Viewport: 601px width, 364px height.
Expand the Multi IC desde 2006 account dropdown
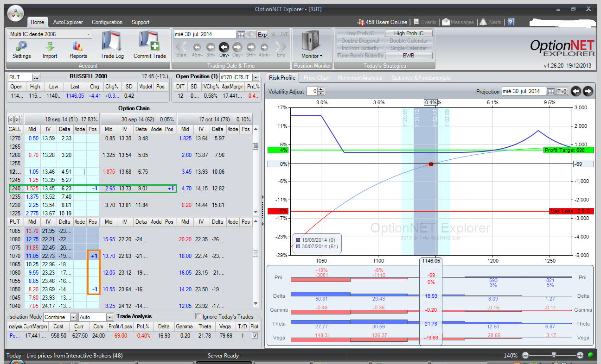(89, 34)
